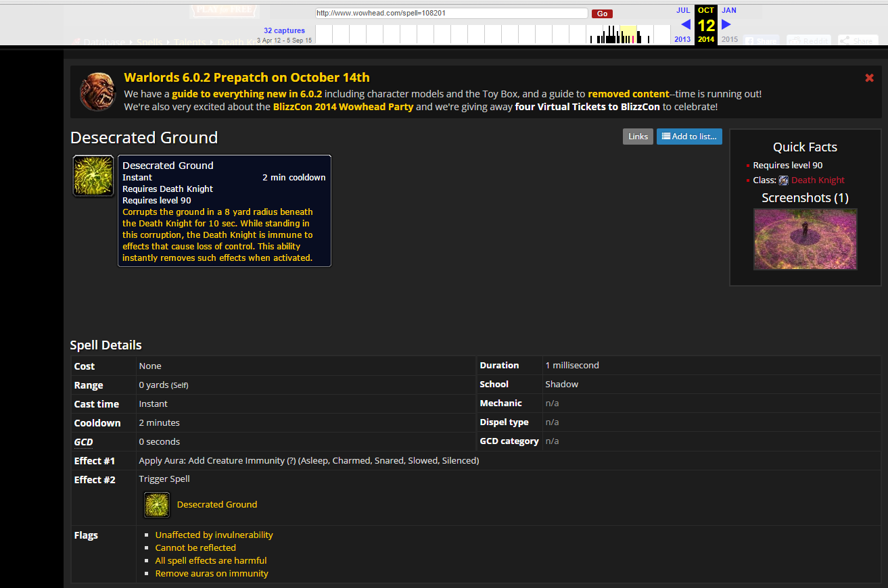Click 'Requires Death Knight' in the tooltip
The width and height of the screenshot is (888, 588).
[168, 189]
